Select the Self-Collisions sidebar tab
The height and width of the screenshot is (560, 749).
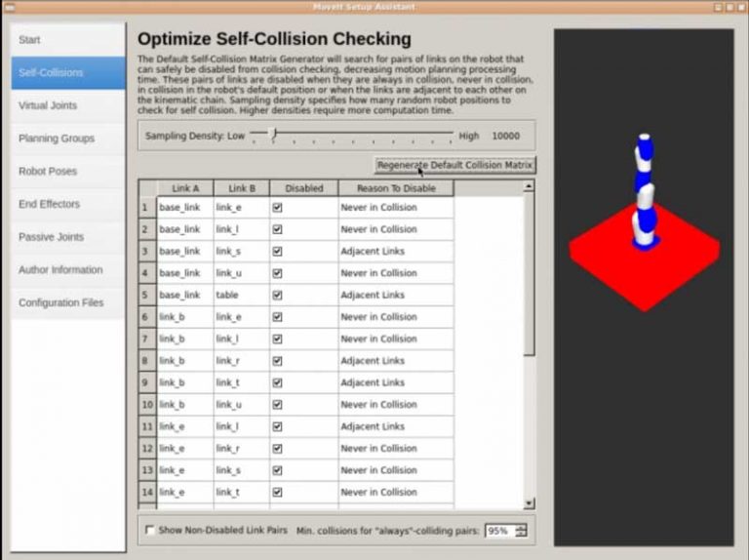68,72
